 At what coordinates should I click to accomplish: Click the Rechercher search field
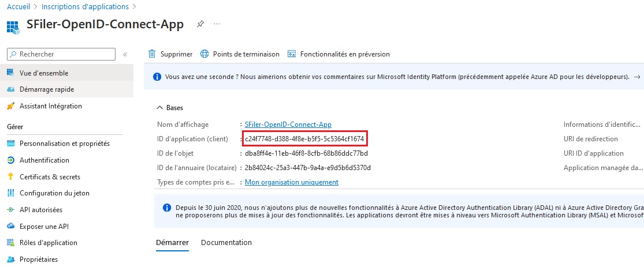(x=61, y=54)
